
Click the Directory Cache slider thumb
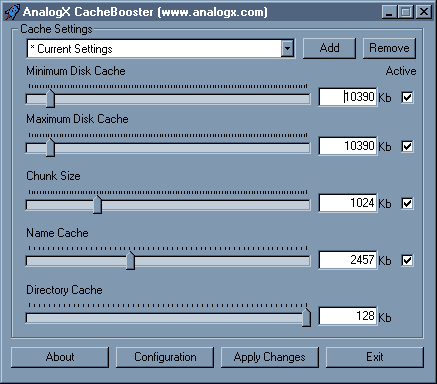306,317
